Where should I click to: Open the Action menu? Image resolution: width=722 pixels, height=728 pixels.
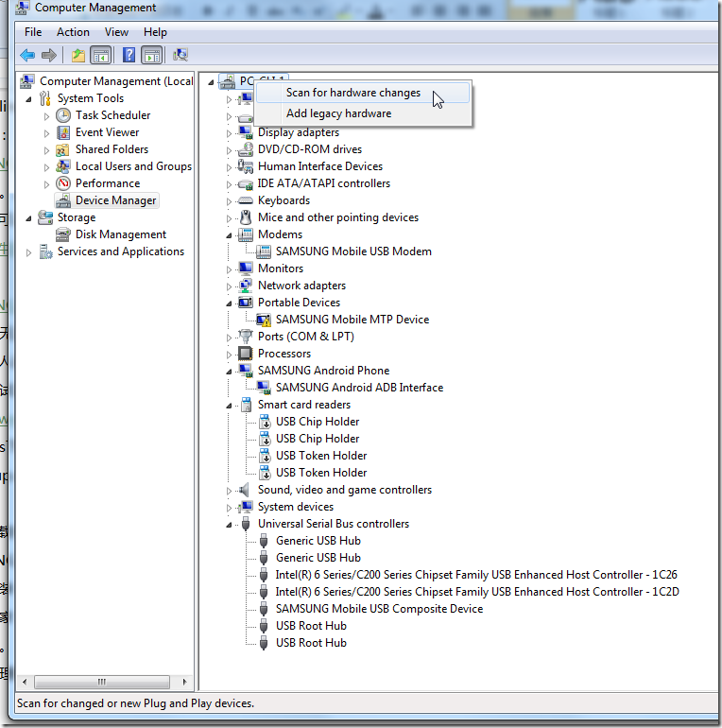[73, 32]
